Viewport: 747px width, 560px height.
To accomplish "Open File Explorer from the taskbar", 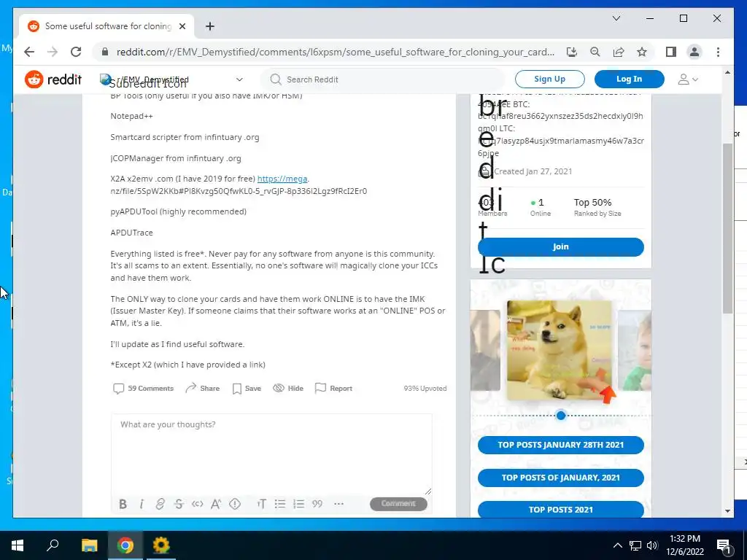I will [x=89, y=545].
